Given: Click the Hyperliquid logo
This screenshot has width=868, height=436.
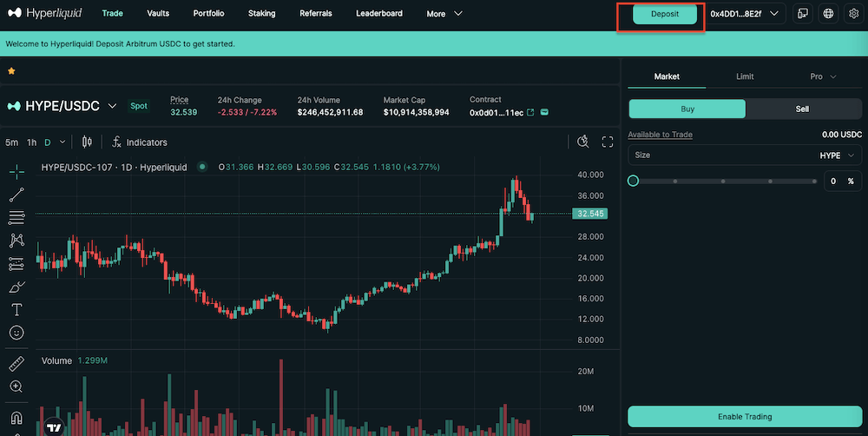Looking at the screenshot, I should pyautogui.click(x=45, y=13).
